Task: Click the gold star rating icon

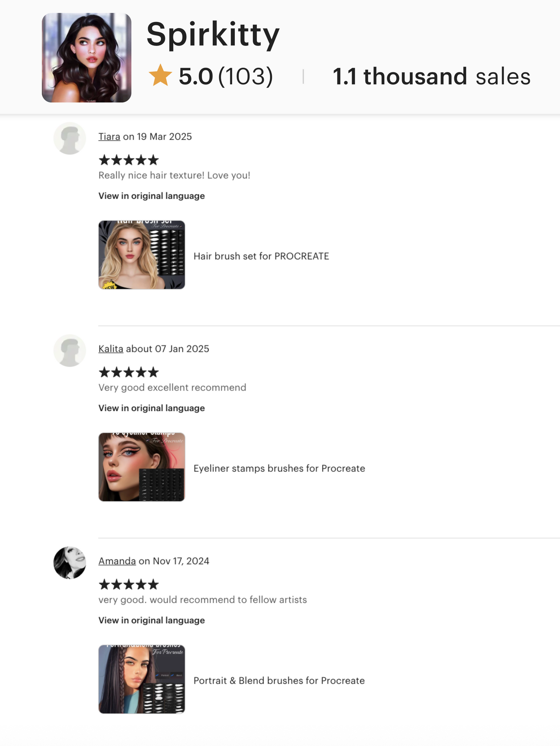Action: [160, 75]
